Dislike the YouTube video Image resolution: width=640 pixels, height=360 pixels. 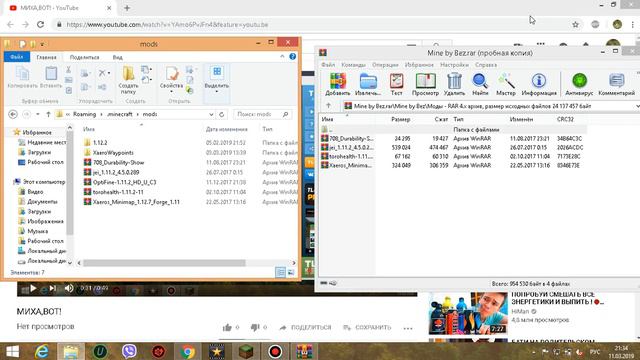point(255,327)
